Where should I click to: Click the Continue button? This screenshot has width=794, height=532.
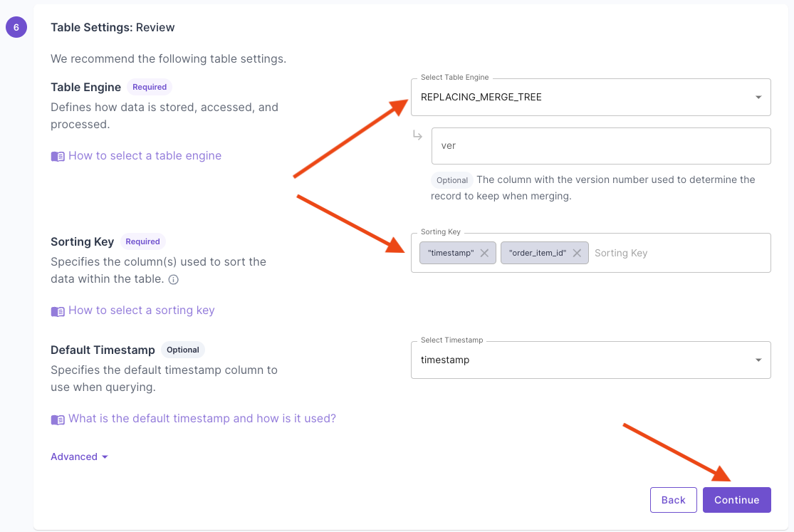point(736,500)
